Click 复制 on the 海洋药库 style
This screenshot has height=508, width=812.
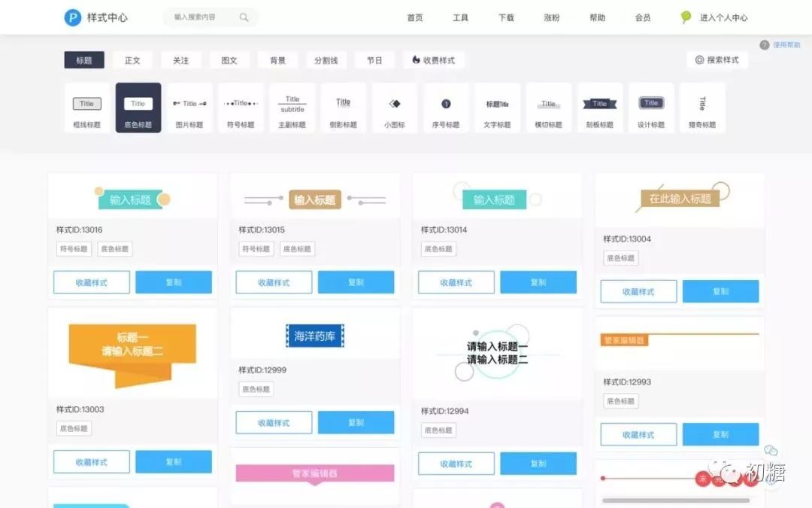coord(356,422)
